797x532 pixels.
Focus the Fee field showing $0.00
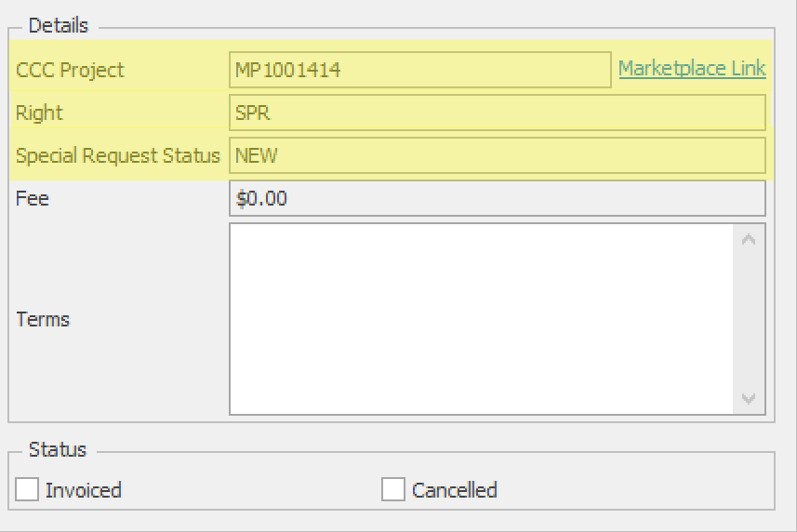click(x=497, y=198)
